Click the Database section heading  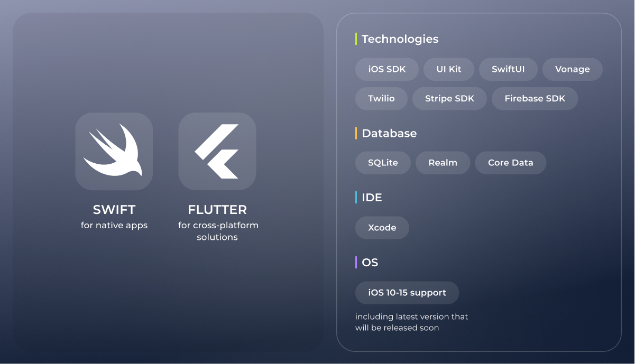pyautogui.click(x=389, y=134)
